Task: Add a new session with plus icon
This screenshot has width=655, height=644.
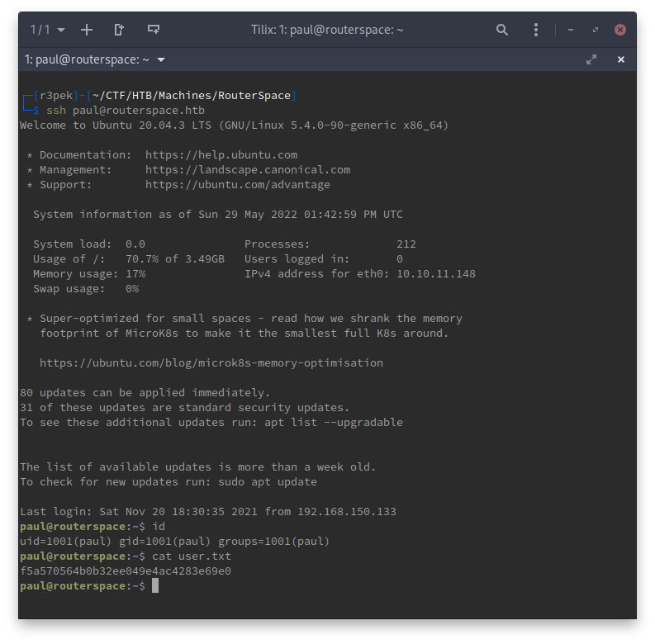Action: click(87, 30)
